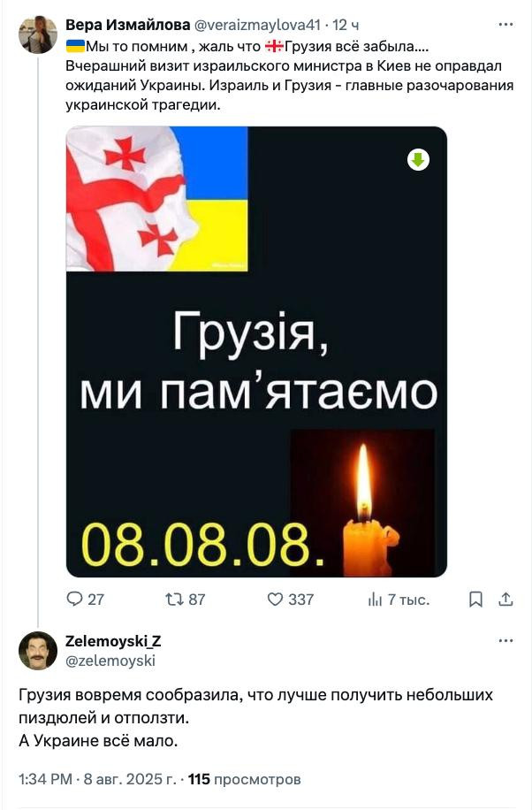Open the Грузія ми пам'ятаємо image
Viewport: 532px width, 810px height.
tap(256, 352)
